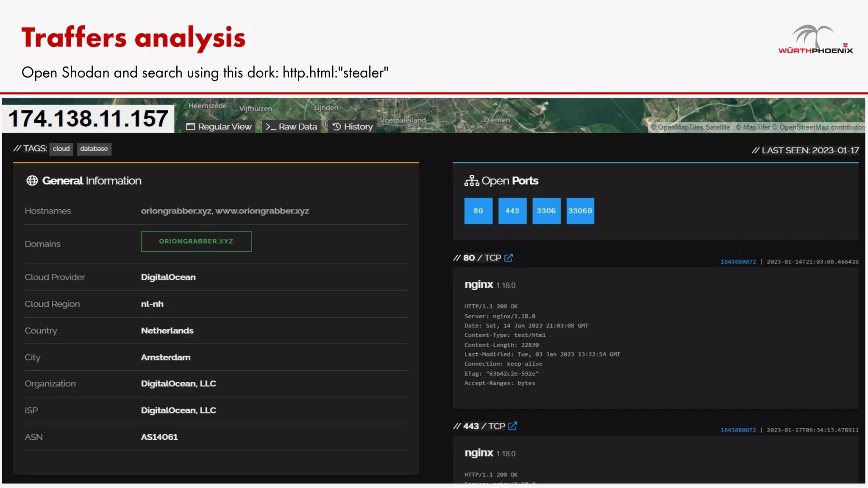This screenshot has height=488, width=868.
Task: Open external link icon for 443 / TCP
Action: point(512,426)
